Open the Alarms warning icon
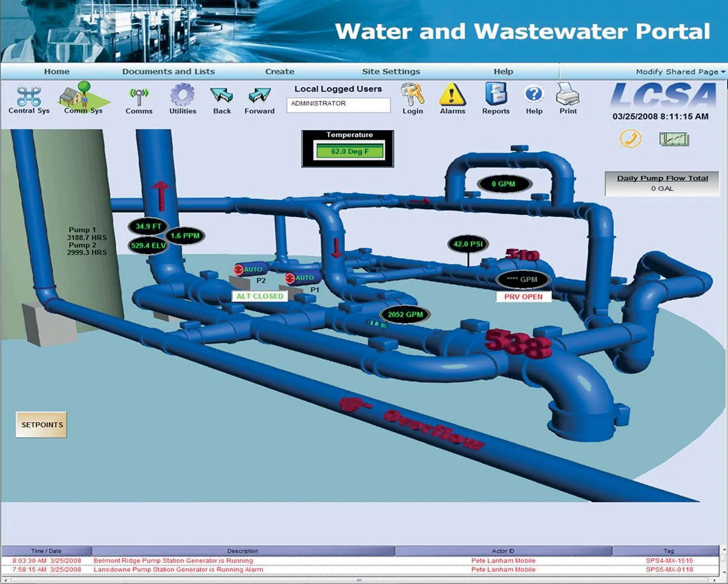Screen dimensions: 728x584 point(452,94)
